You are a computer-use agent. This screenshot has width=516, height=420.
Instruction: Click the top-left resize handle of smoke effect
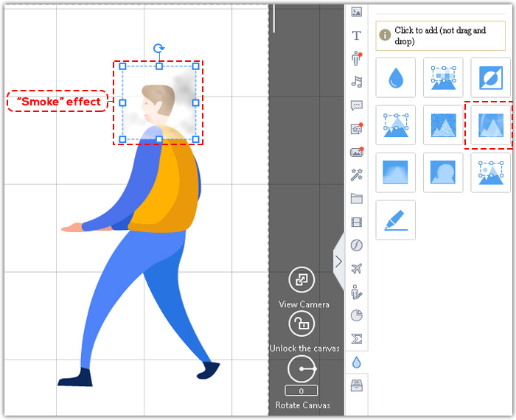tap(122, 66)
